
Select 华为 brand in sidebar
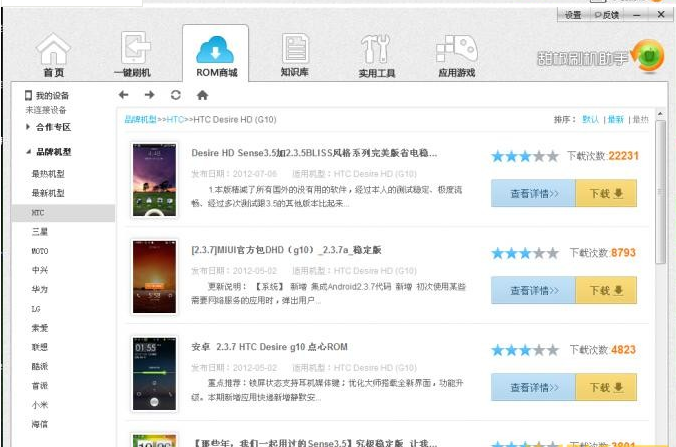coord(40,290)
